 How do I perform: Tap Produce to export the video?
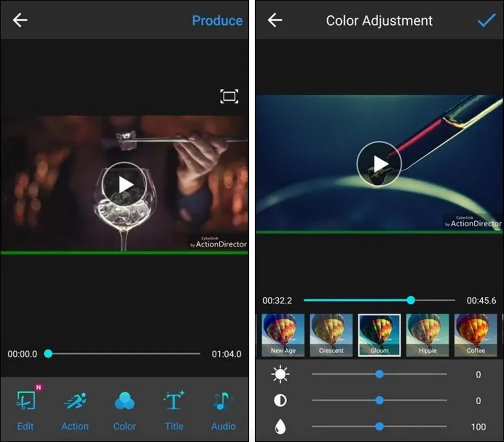217,21
